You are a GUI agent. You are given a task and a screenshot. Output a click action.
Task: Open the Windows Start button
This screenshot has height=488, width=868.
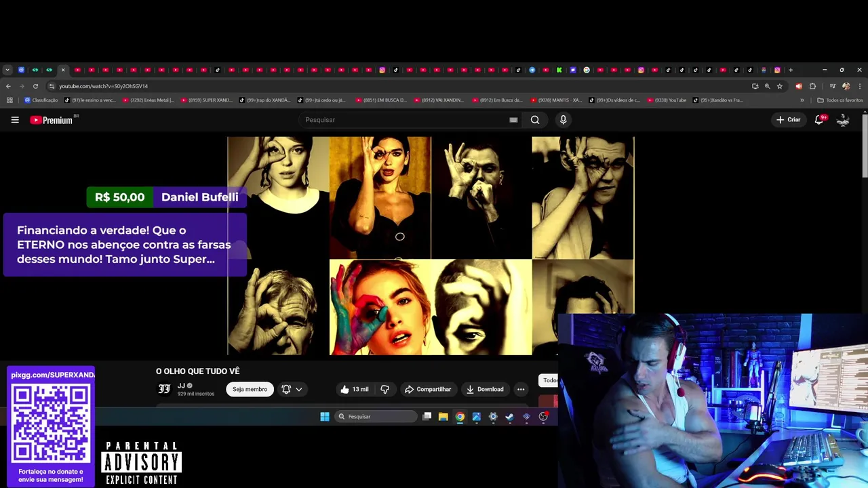(325, 417)
